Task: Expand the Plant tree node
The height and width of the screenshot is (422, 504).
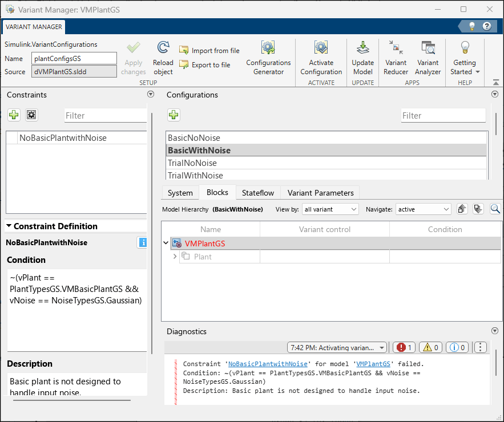Action: (175, 256)
